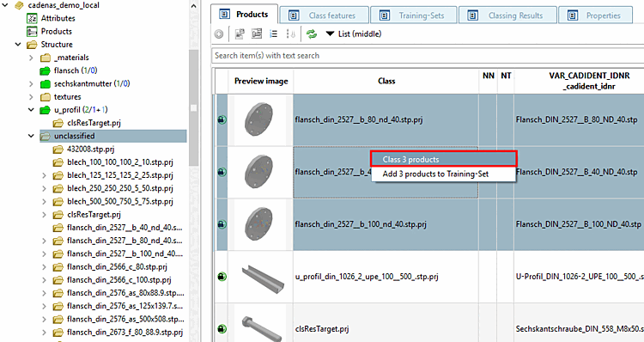Click the cadenas_demo_local database icon
The image size is (644, 342).
pos(19,5)
